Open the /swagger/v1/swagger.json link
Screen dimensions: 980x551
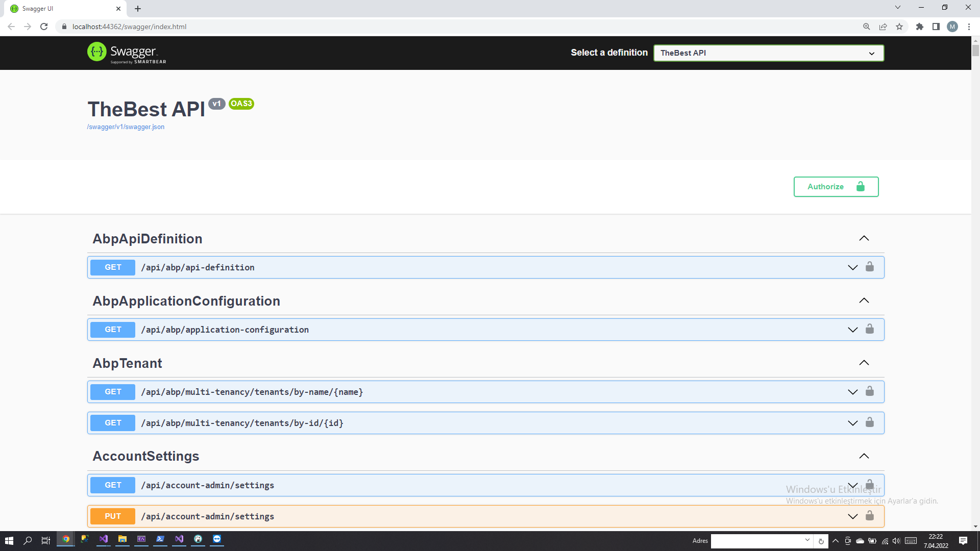tap(126, 127)
